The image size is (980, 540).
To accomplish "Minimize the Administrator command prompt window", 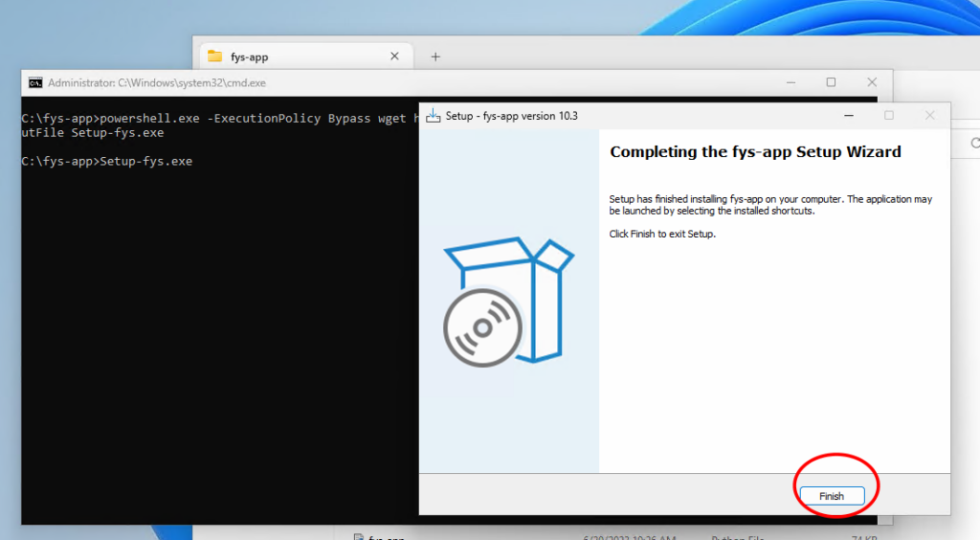I will pos(789,83).
